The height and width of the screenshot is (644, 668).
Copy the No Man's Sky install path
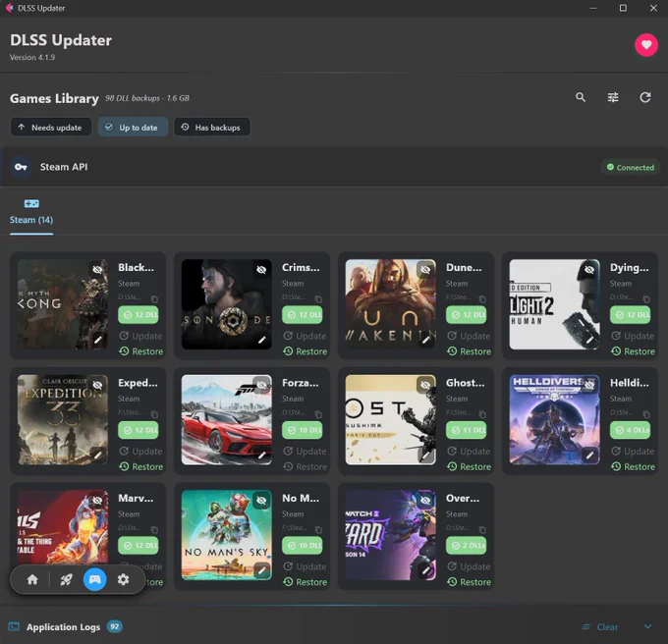pyautogui.click(x=318, y=529)
